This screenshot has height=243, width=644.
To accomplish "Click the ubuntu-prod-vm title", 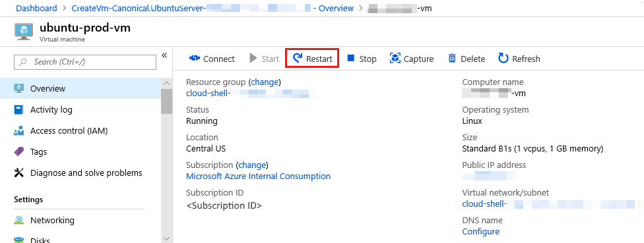I will tap(85, 28).
